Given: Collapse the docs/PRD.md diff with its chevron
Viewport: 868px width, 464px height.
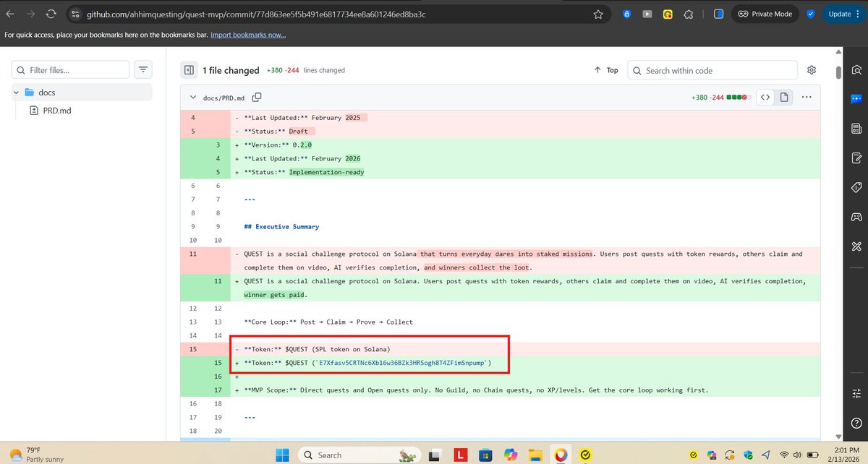Looking at the screenshot, I should tap(193, 96).
